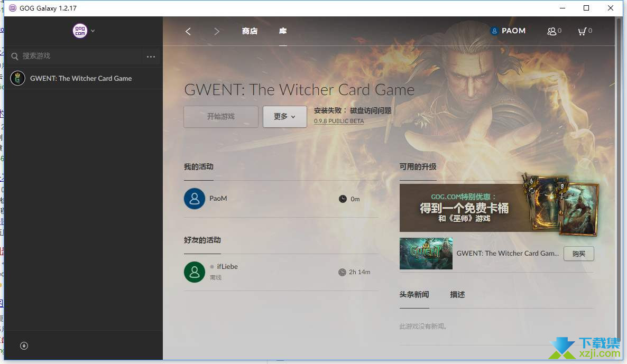Switch to the 库 library tab
627x364 pixels.
283,31
